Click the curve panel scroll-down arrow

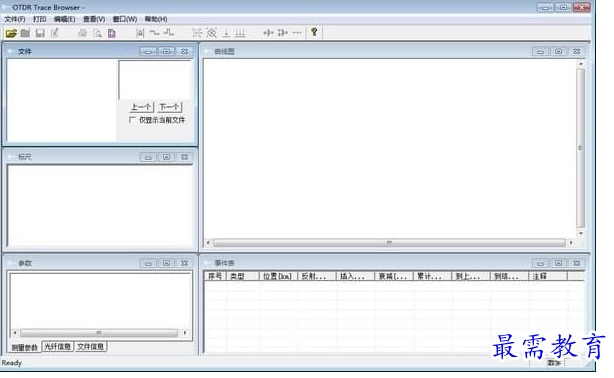point(581,233)
